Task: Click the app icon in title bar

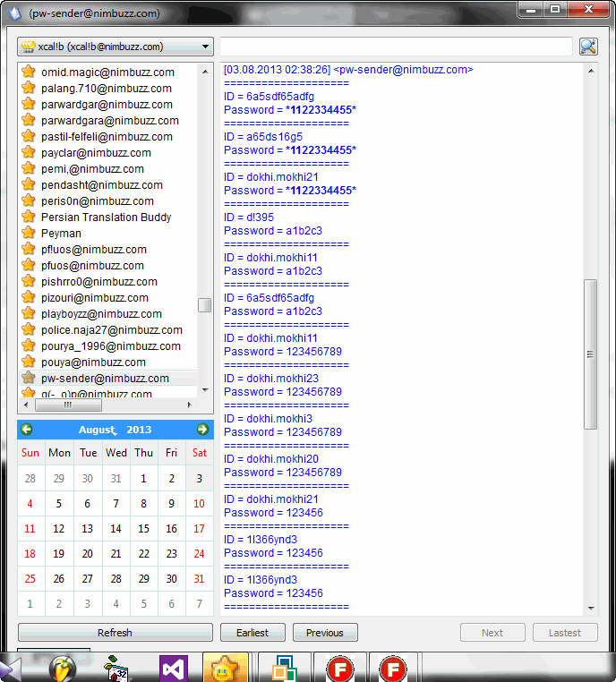Action: 15,13
